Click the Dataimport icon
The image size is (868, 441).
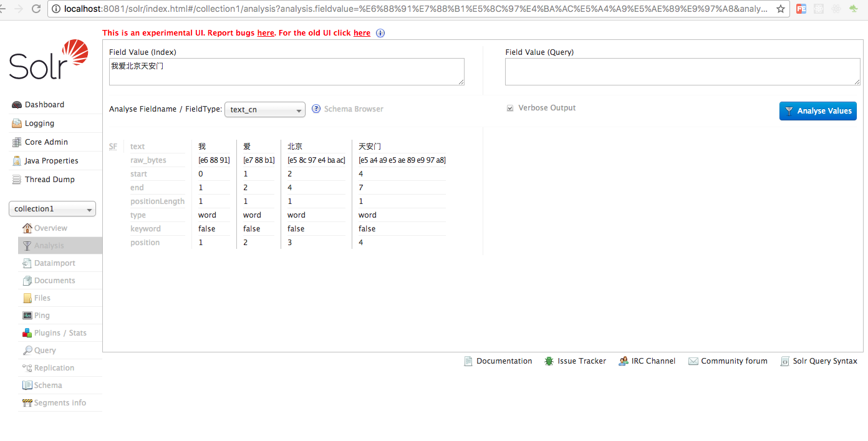tap(27, 263)
